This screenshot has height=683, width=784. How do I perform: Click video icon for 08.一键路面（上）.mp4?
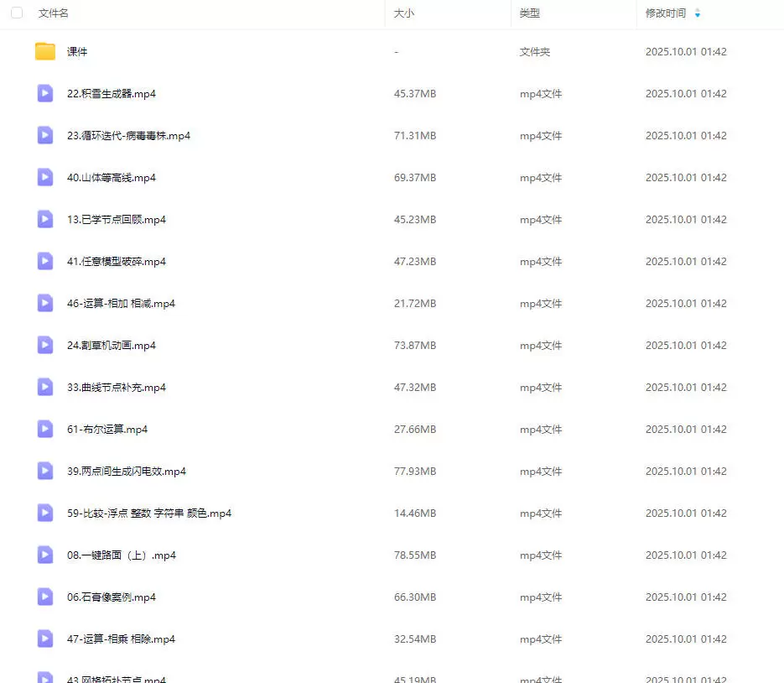(x=45, y=555)
